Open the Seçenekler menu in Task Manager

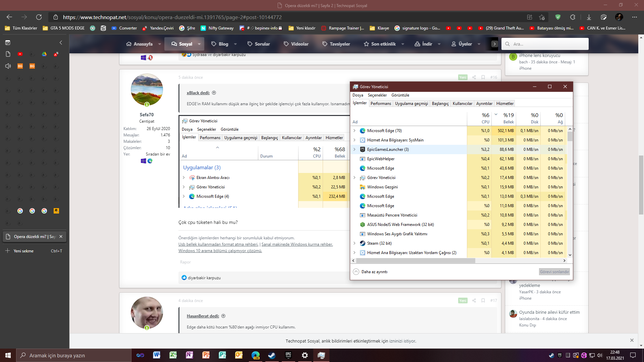click(377, 95)
